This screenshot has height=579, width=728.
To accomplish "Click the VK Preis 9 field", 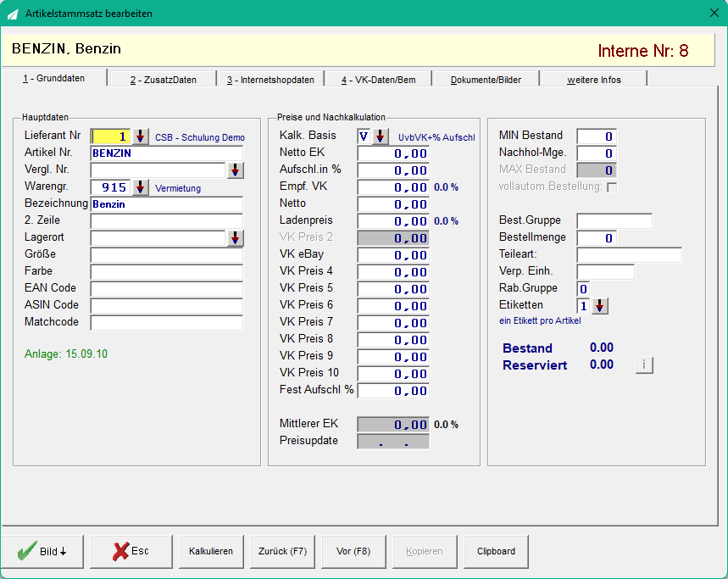I will tap(393, 357).
